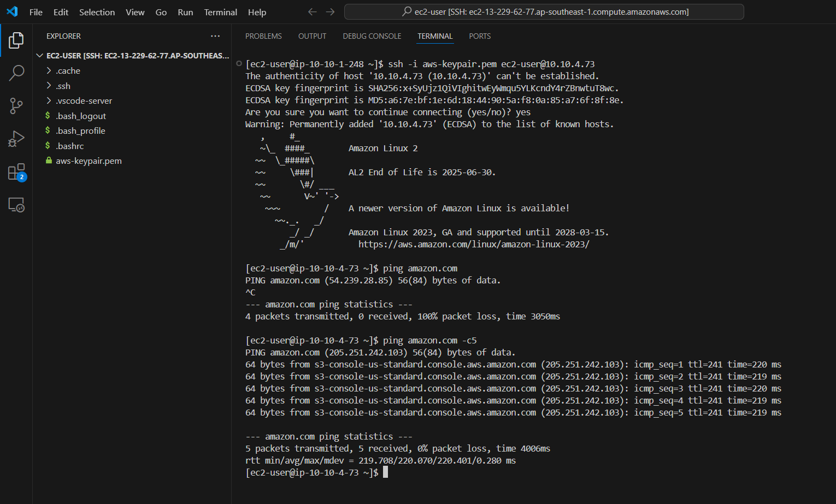The height and width of the screenshot is (504, 836).
Task: Go back with the left arrow
Action: [312, 11]
